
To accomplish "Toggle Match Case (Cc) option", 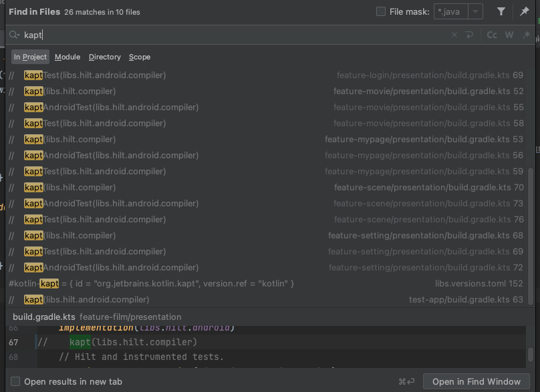I will 492,35.
